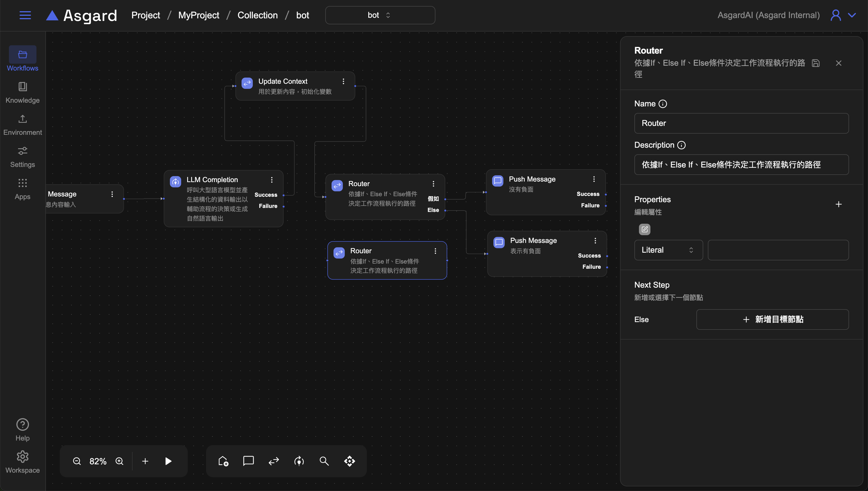Expand the user account menu chevron

[x=852, y=15]
